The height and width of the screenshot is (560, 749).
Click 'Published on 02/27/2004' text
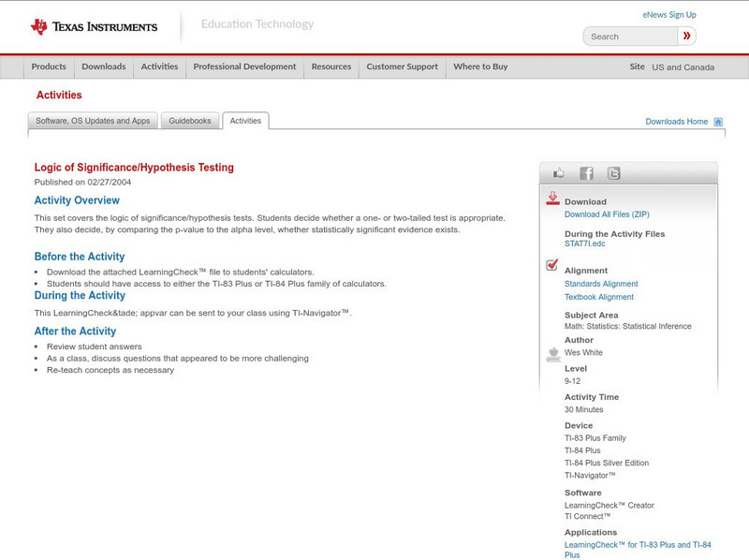(82, 182)
